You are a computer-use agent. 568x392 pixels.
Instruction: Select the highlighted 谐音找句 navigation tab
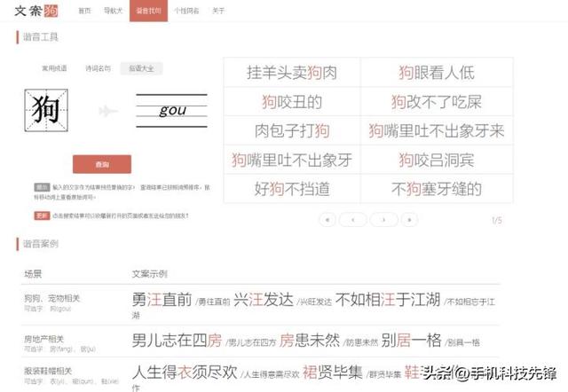tap(148, 11)
